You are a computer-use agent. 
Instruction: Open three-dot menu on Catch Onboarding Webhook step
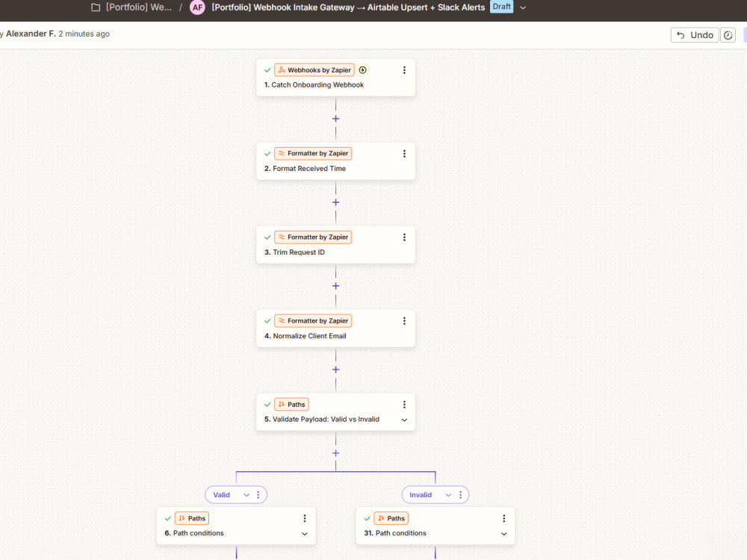(404, 70)
